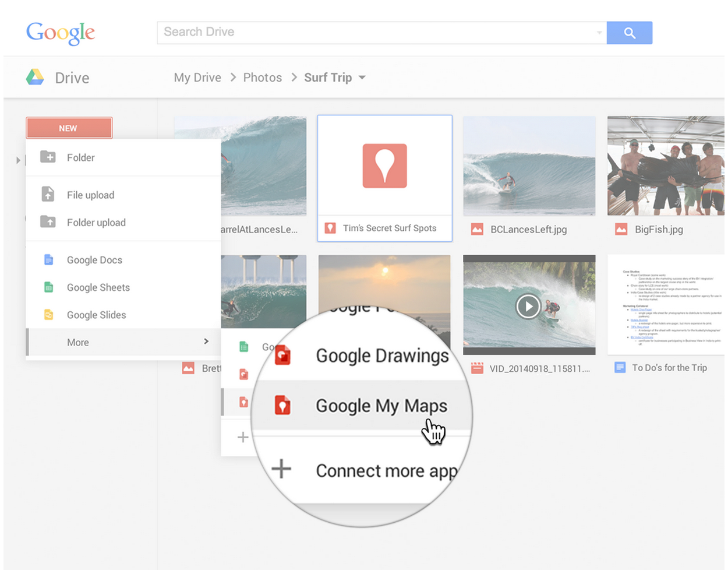Click the Google logo
This screenshot has width=728, height=570.
pos(61,33)
